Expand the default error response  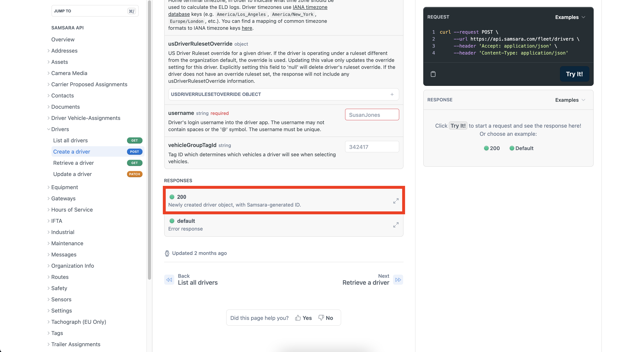click(396, 225)
